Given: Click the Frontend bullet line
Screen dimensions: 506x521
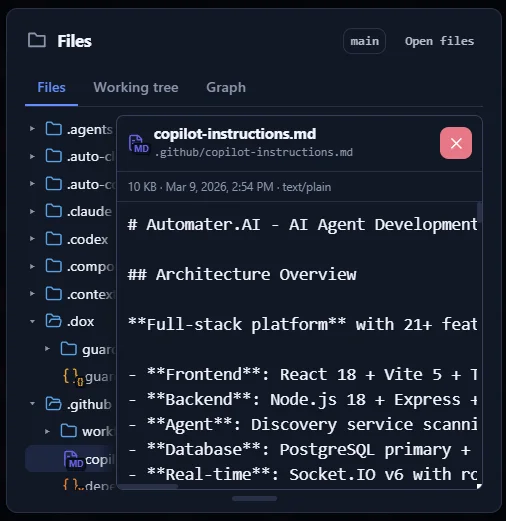Looking at the screenshot, I should tap(302, 374).
